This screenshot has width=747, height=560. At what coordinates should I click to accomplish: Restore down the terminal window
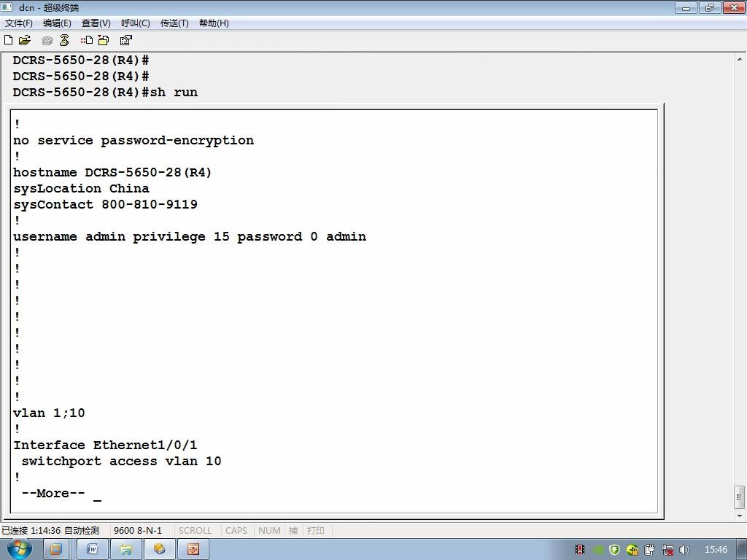(x=710, y=7)
